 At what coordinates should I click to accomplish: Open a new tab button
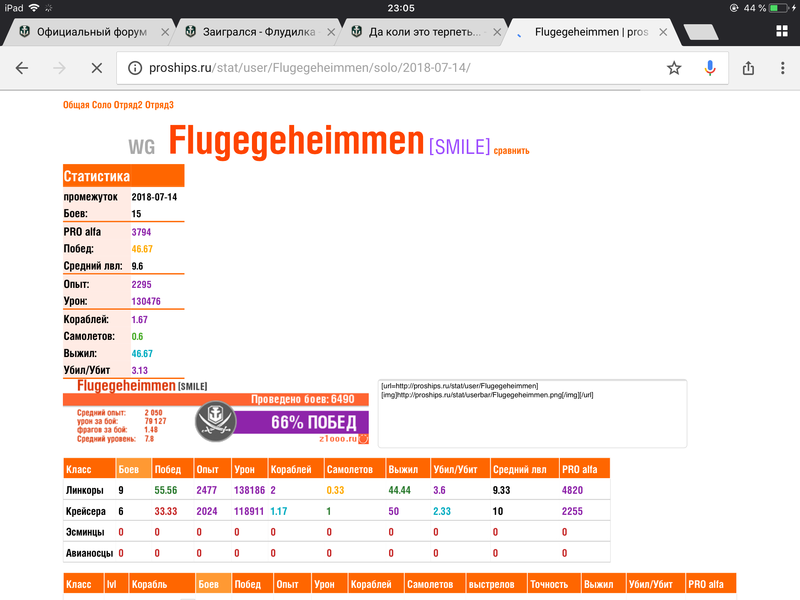tap(701, 32)
